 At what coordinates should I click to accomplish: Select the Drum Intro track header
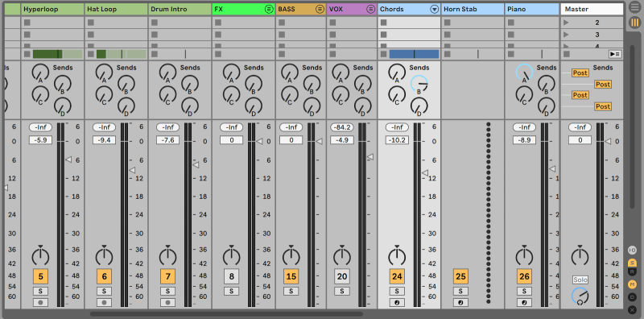(x=180, y=9)
